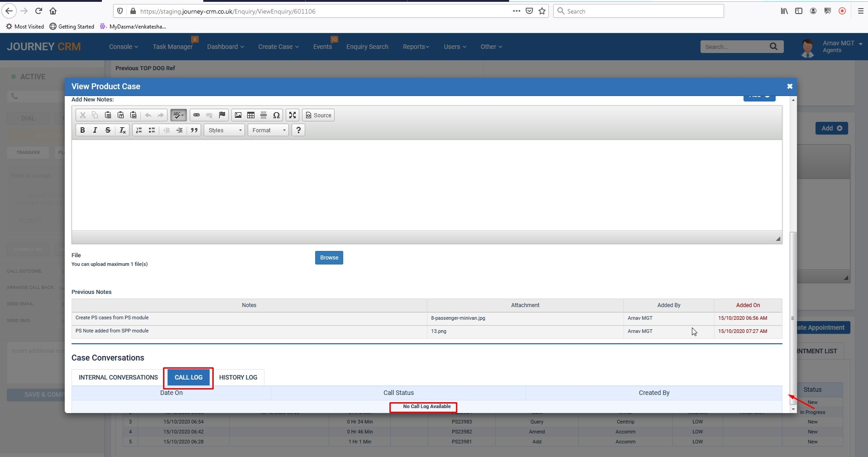
Task: Open the Firefox hamburger menu
Action: [x=861, y=11]
